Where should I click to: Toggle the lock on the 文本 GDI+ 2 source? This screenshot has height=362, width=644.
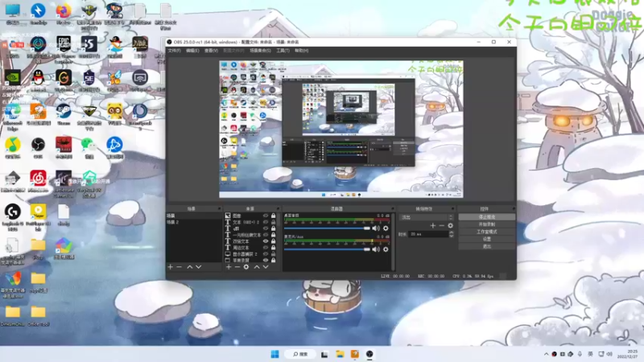(x=273, y=222)
